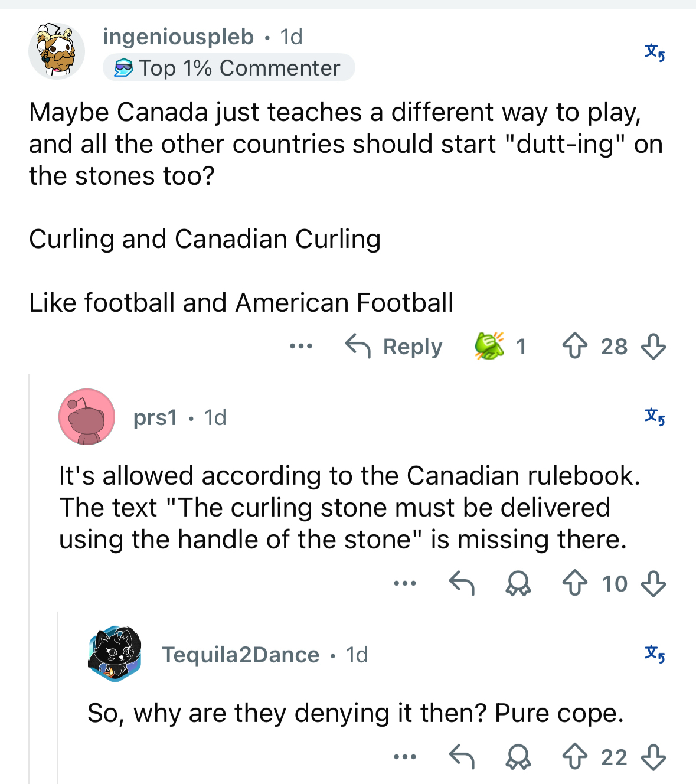
Task: Downvote prs1's comment
Action: click(x=653, y=584)
